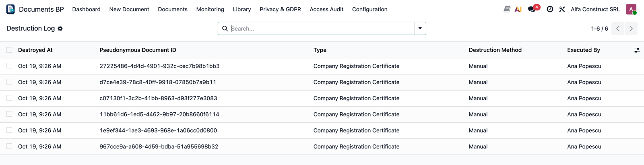The image size is (644, 165).
Task: Click Oct 19, 9:26 AM in 27225486 row
Action: [x=40, y=66]
